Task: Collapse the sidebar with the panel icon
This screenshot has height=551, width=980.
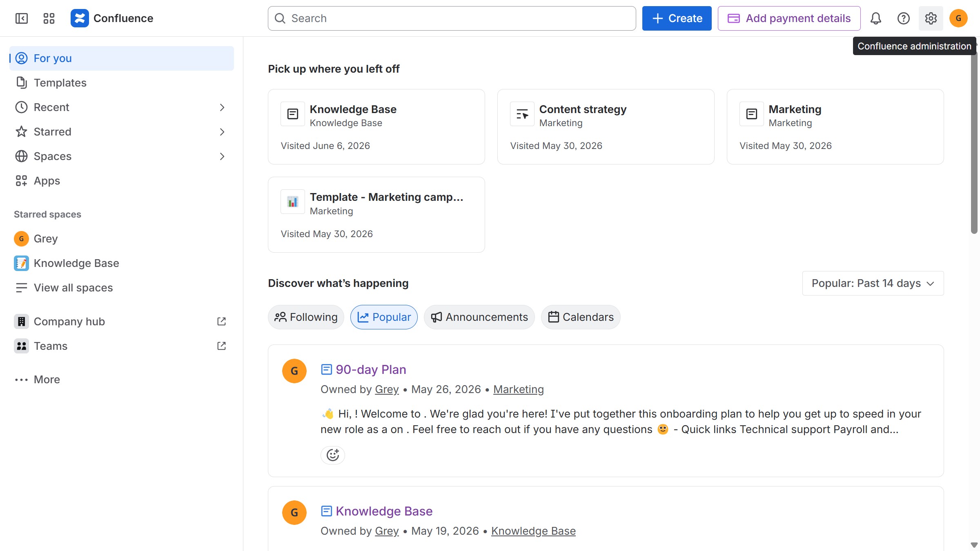Action: [21, 18]
